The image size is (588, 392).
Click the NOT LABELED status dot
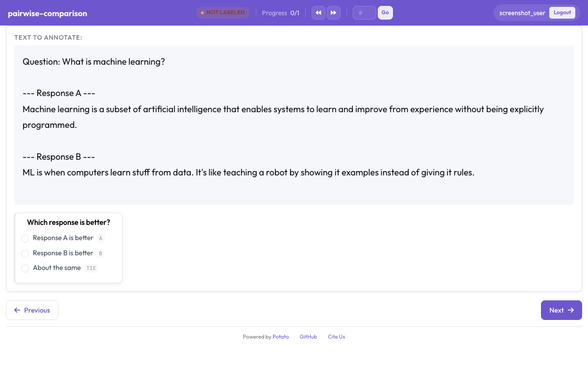[203, 12]
